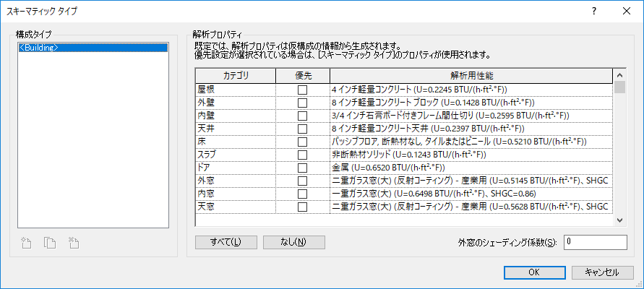Confirm with the OK button
This screenshot has width=644, height=289.
click(x=533, y=272)
